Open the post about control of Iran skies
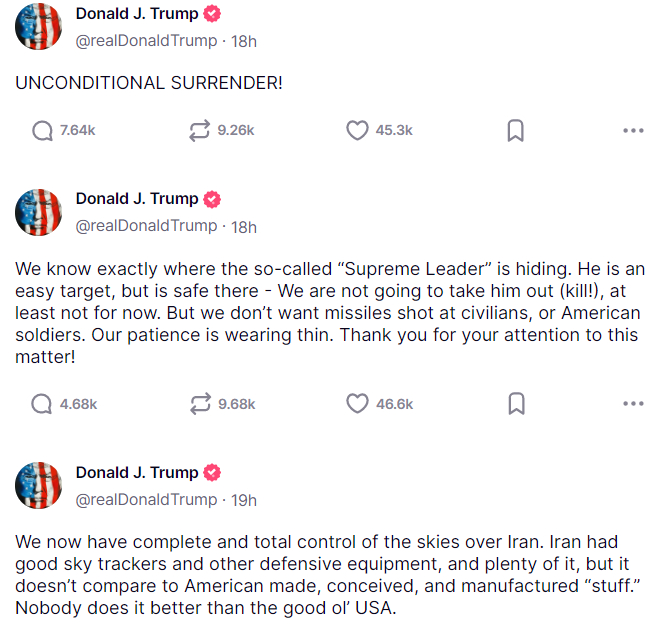This screenshot has width=658, height=628. click(x=329, y=575)
